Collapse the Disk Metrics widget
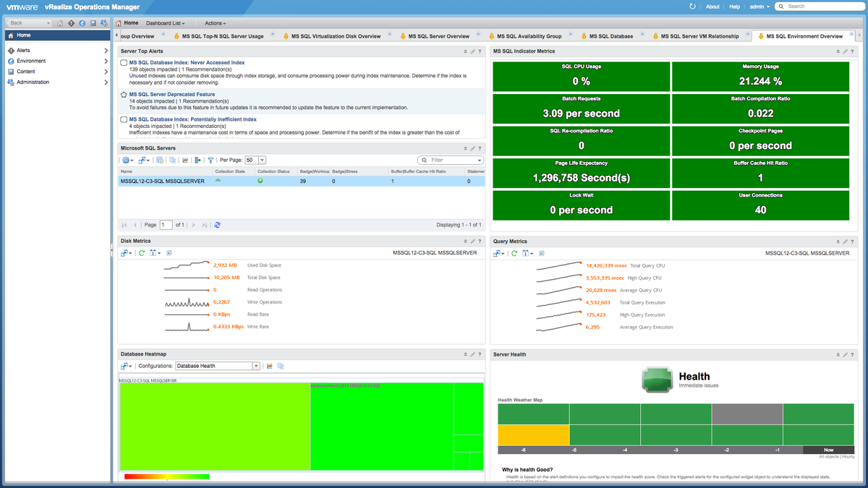Image resolution: width=868 pixels, height=488 pixels. (465, 241)
